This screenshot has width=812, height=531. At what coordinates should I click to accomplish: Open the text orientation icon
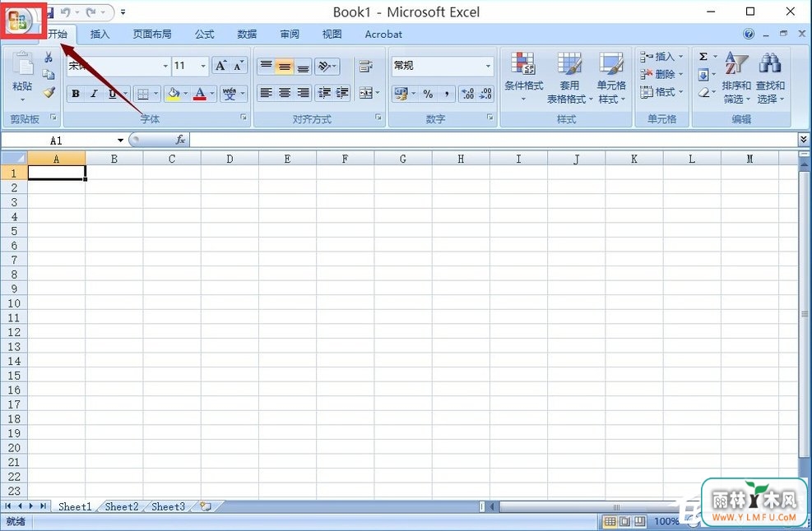pos(324,66)
